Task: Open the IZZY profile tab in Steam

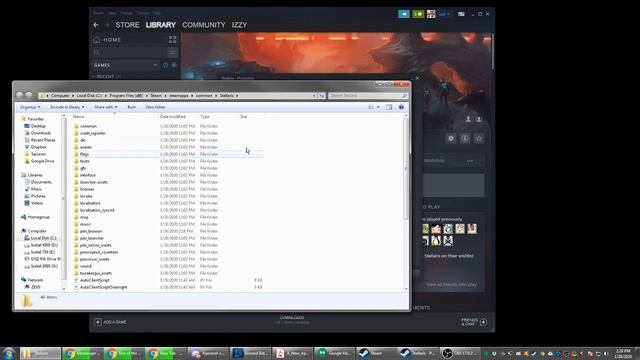Action: point(239,25)
